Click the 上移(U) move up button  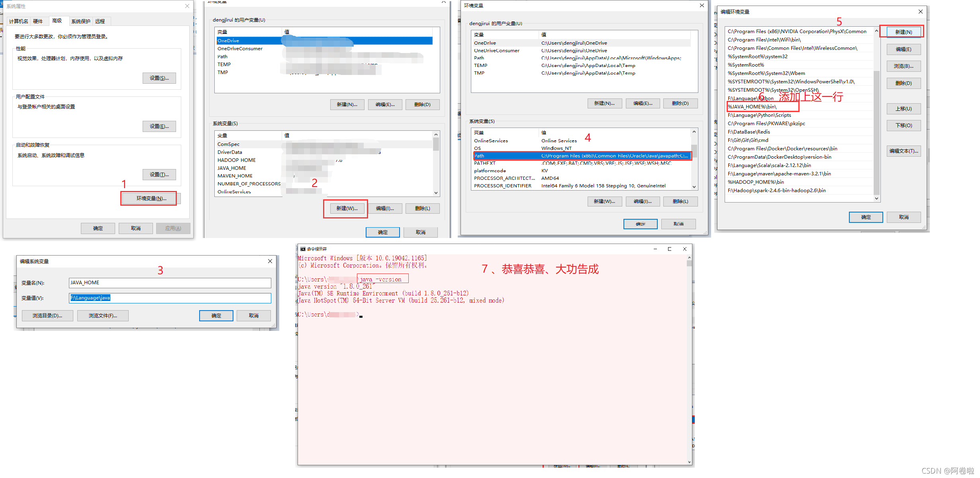point(903,109)
